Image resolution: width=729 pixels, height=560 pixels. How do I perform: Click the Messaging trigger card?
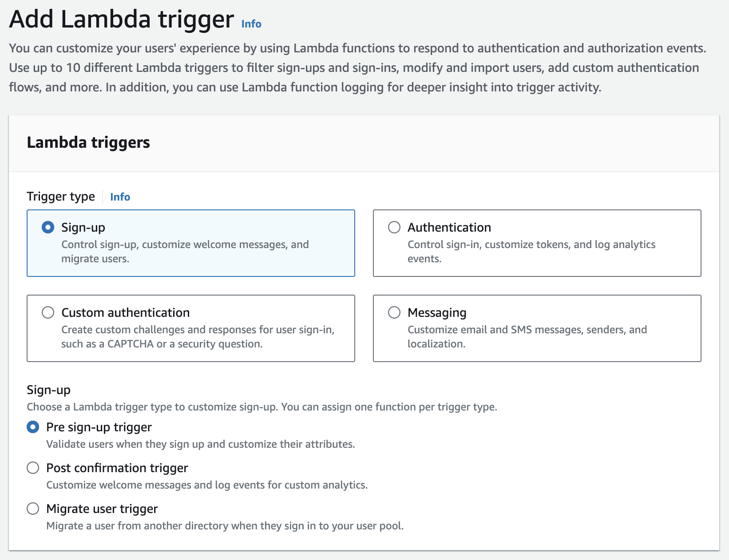537,328
